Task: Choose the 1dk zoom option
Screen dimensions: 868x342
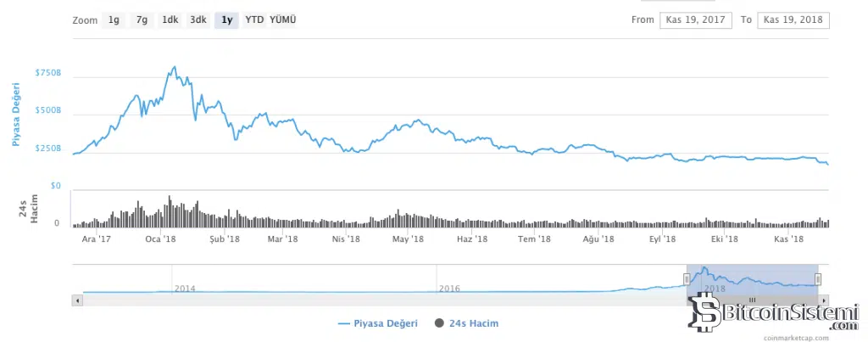Action: click(x=170, y=20)
